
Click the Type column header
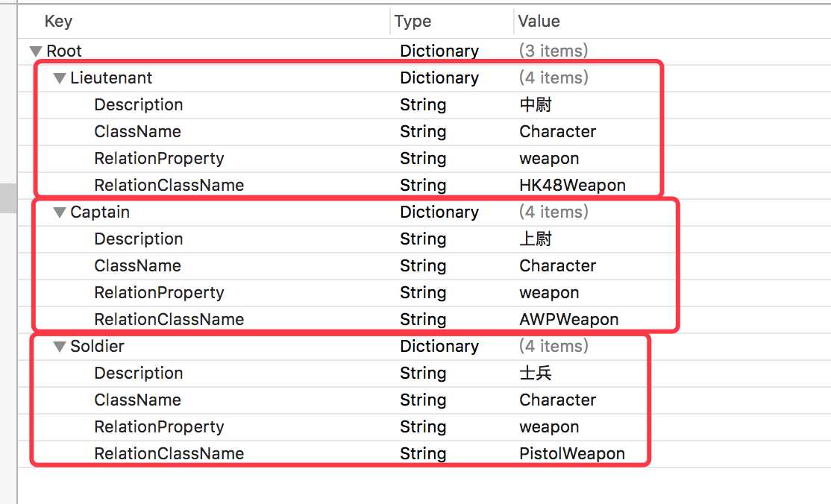(x=413, y=21)
